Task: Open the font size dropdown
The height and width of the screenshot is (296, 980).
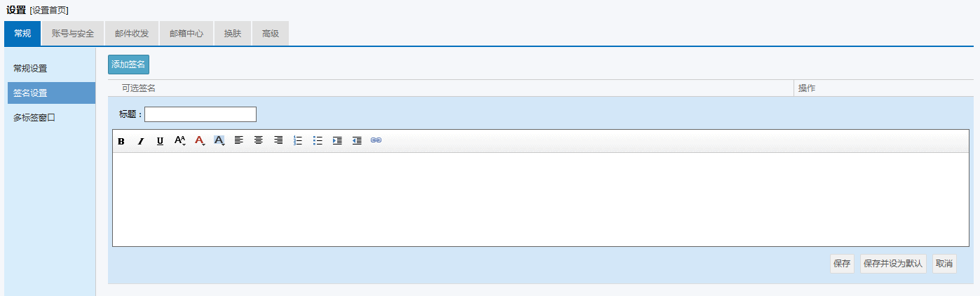Action: click(x=180, y=140)
